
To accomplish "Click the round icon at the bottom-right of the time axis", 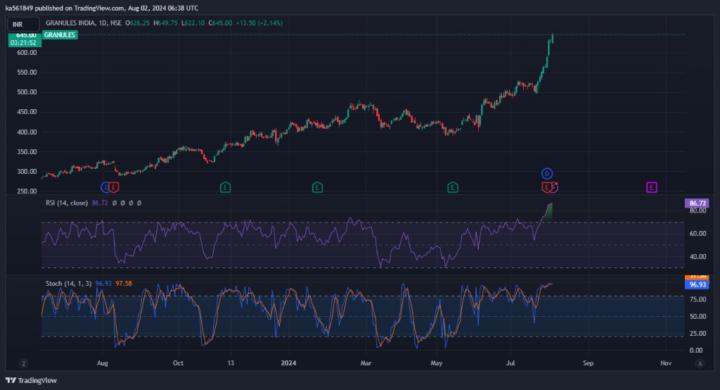I will tap(700, 363).
